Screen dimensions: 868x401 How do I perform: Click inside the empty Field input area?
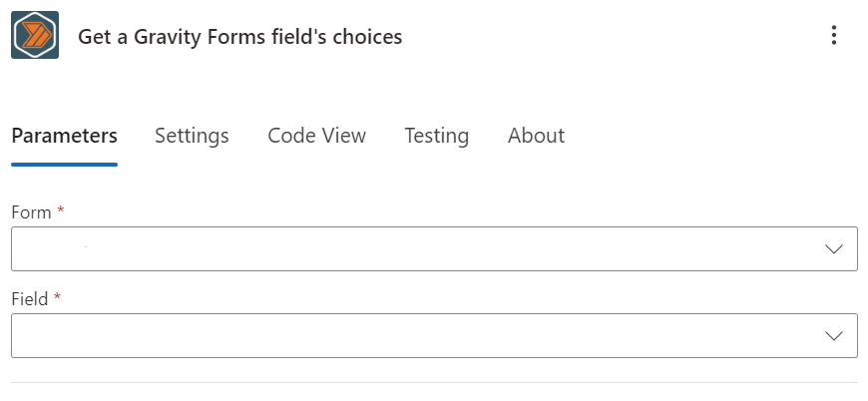415,336
